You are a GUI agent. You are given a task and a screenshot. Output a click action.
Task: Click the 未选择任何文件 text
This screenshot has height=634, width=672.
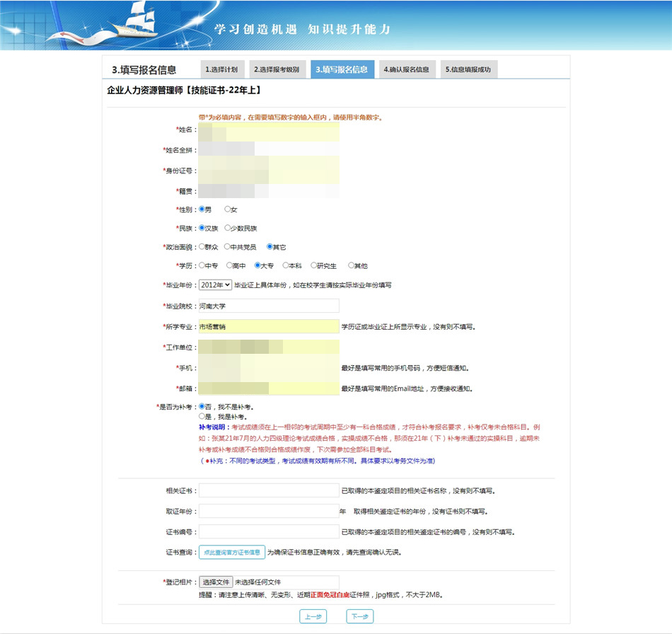point(258,582)
